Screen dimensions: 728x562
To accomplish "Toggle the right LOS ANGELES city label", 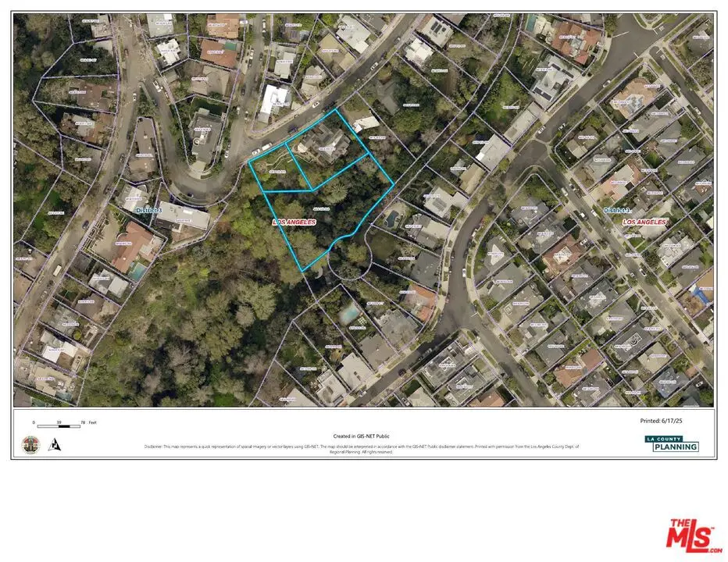I will tap(644, 222).
